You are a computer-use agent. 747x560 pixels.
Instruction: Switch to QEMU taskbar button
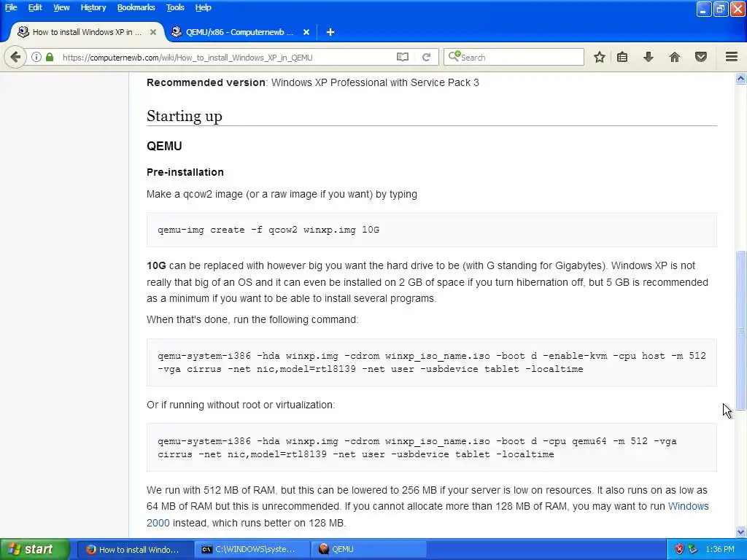tap(368, 549)
